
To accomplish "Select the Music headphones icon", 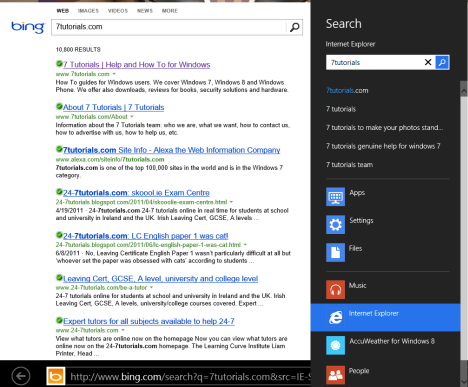I will click(x=335, y=289).
